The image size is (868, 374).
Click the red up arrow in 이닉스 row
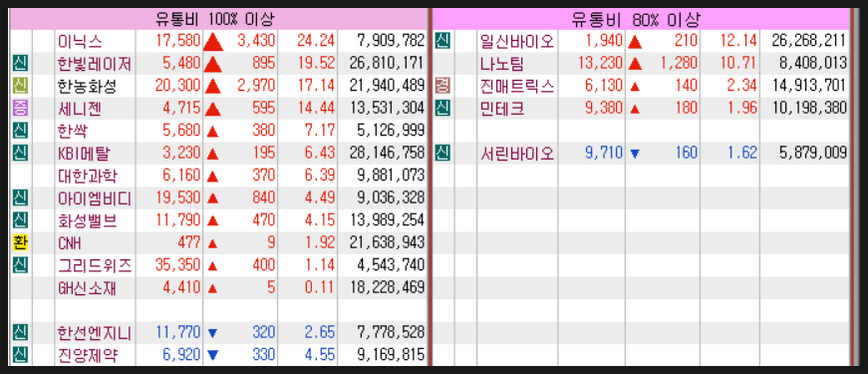(x=213, y=42)
